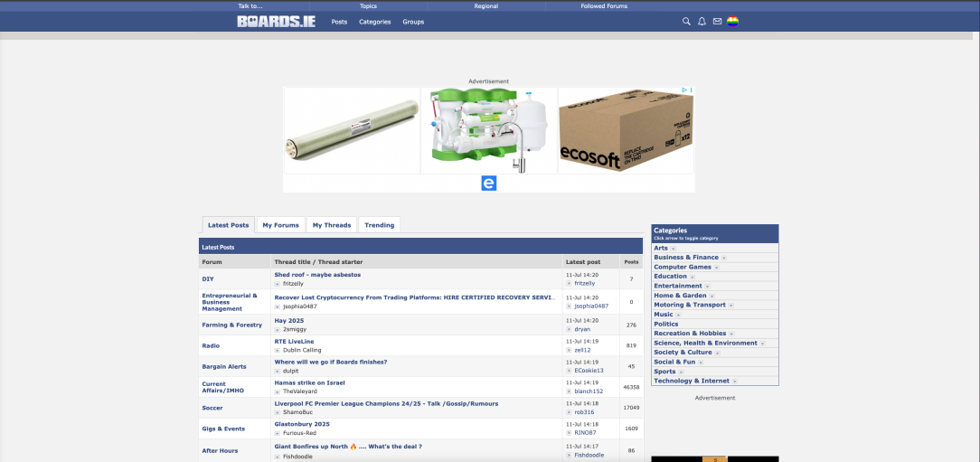The width and height of the screenshot is (980, 462).
Task: Go to the Soccer forum
Action: (x=212, y=408)
